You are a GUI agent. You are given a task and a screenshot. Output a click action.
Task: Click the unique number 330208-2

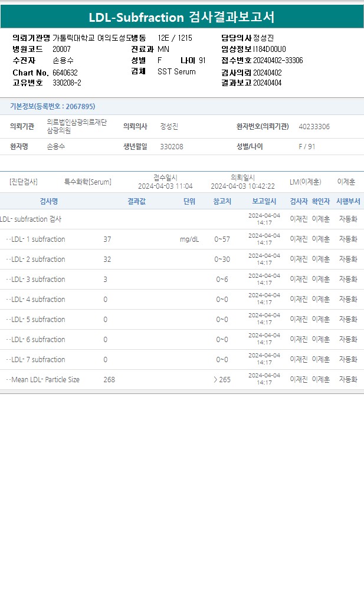(x=67, y=83)
